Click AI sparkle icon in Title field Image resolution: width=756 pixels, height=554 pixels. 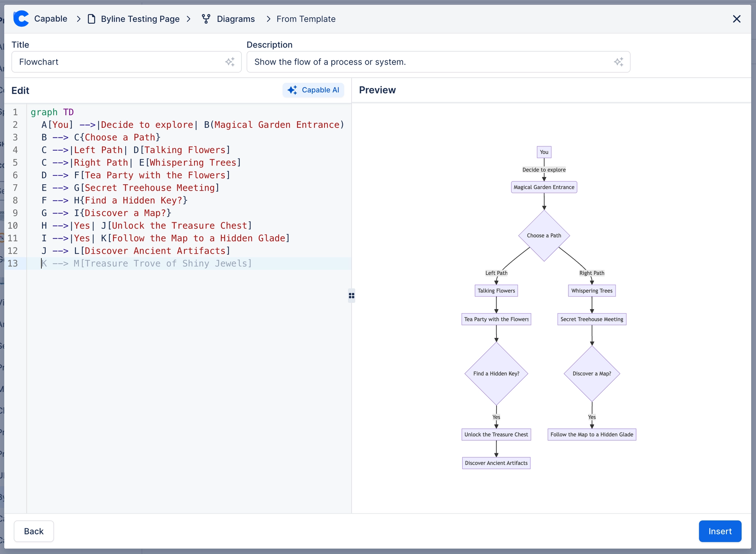[x=230, y=62]
